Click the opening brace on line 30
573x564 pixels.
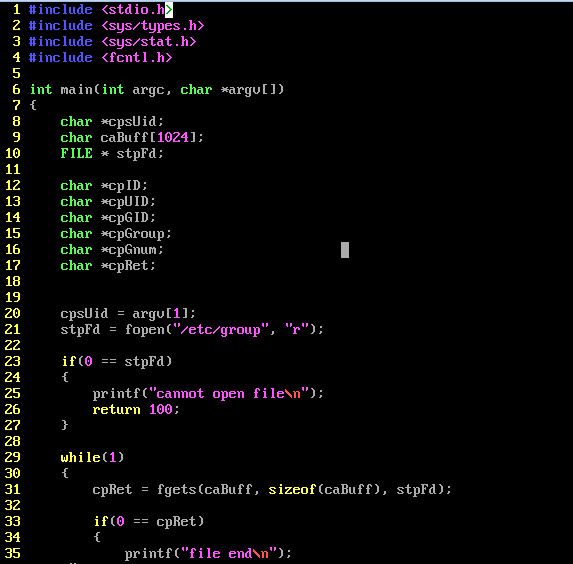click(65, 473)
